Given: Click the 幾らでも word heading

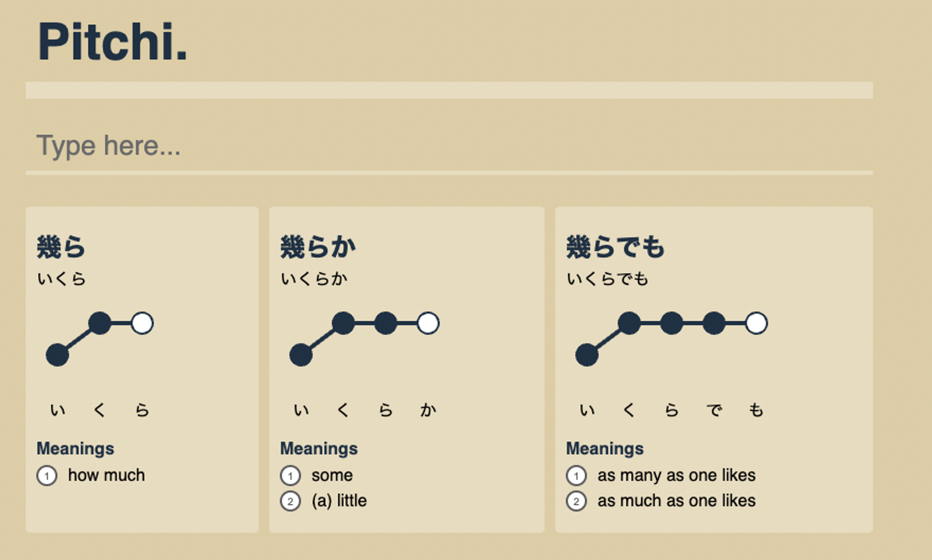Looking at the screenshot, I should pyautogui.click(x=615, y=247).
